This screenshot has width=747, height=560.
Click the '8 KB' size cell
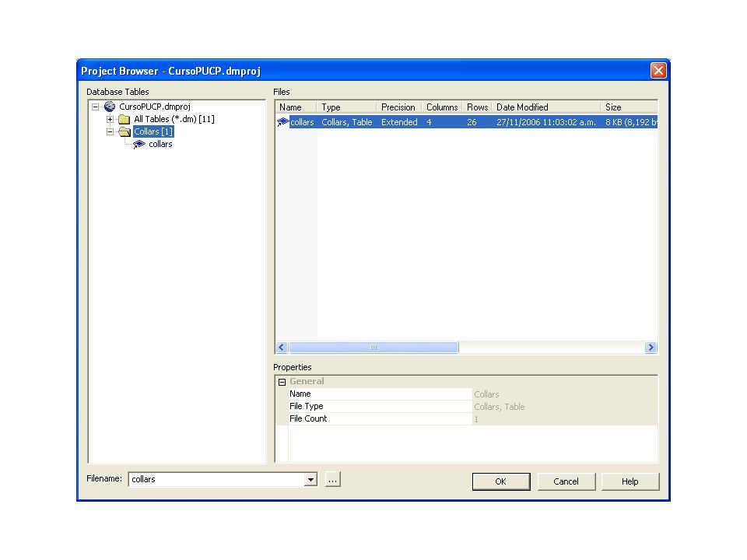(x=631, y=122)
